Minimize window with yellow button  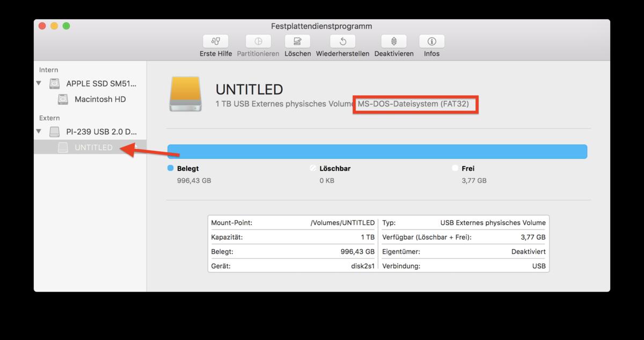point(54,26)
